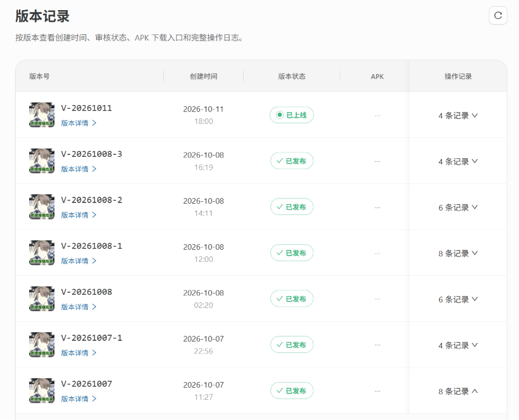Click the 创建时间 column header

pos(204,77)
